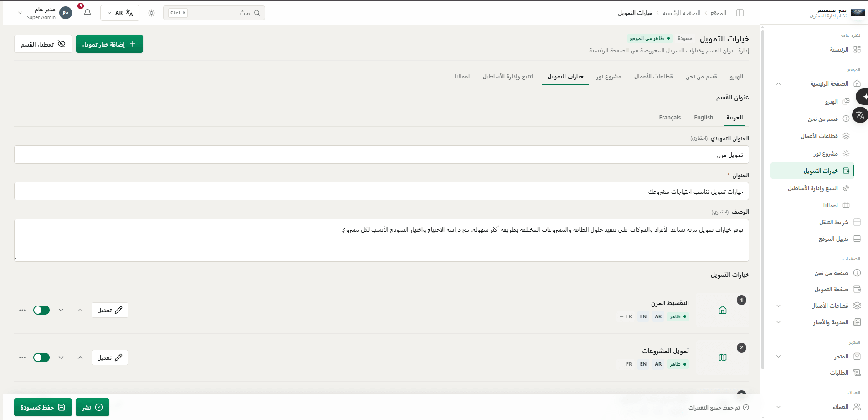Collapse the الصفحة الرئيسية sidebar group
This screenshot has width=868, height=420.
[778, 84]
